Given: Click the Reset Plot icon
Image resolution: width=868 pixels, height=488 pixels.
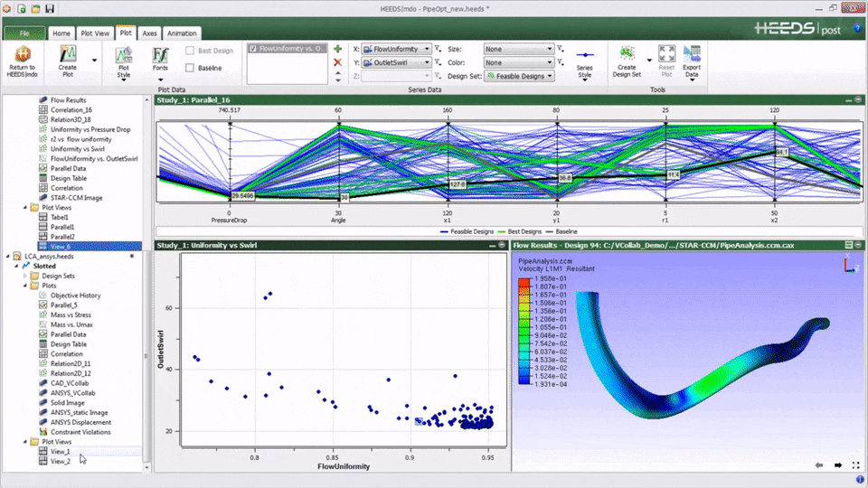Looking at the screenshot, I should [x=666, y=53].
